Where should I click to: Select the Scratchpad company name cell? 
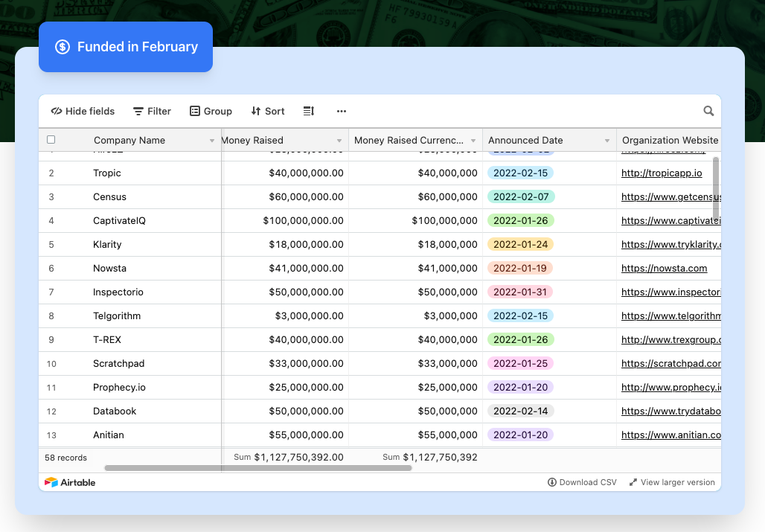pyautogui.click(x=130, y=364)
